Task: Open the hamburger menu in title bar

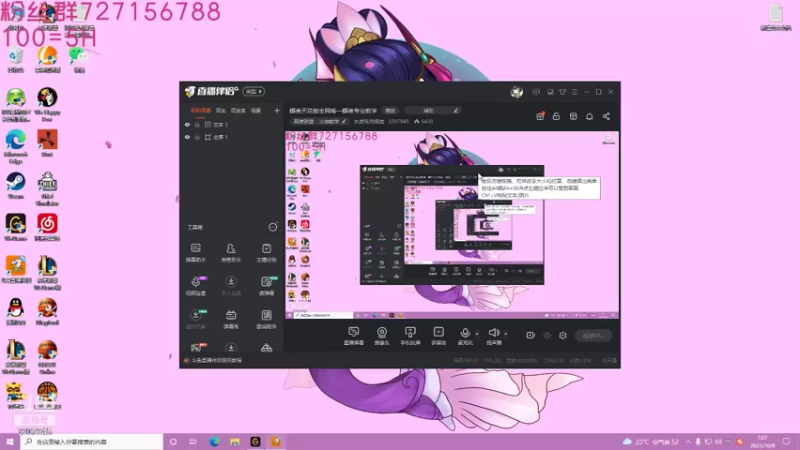Action: (574, 92)
